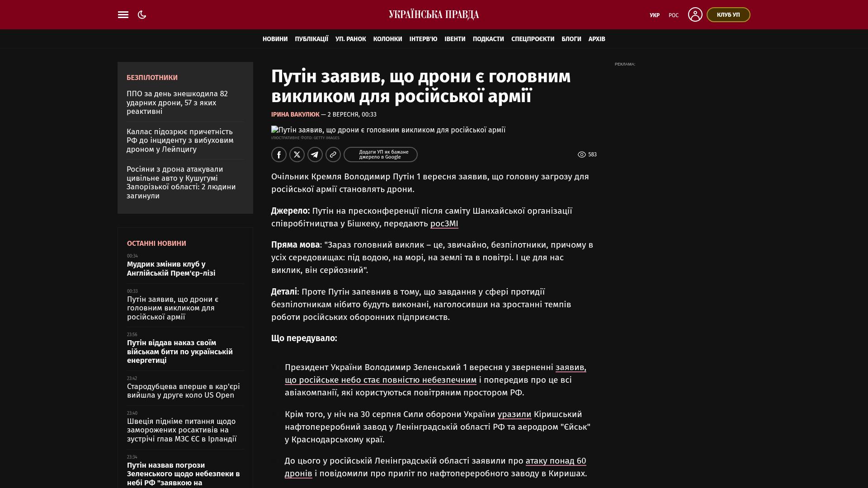Viewport: 868px width, 488px height.
Task: Switch language to УКР
Action: click(655, 15)
